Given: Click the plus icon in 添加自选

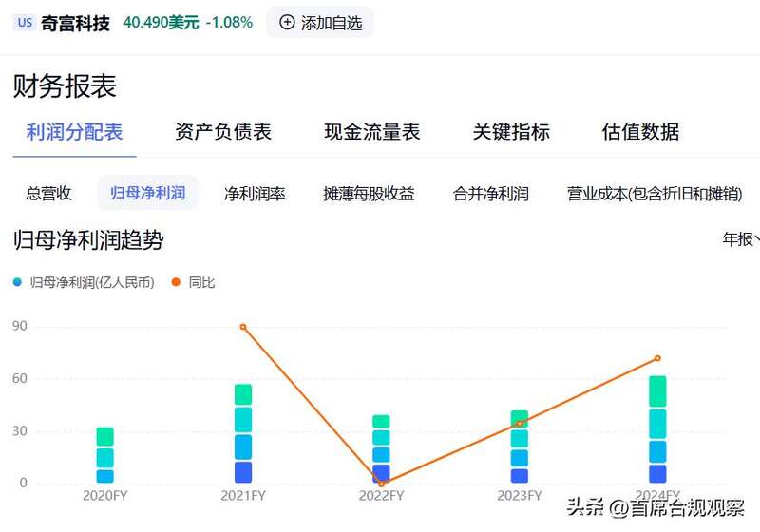Looking at the screenshot, I should point(287,23).
